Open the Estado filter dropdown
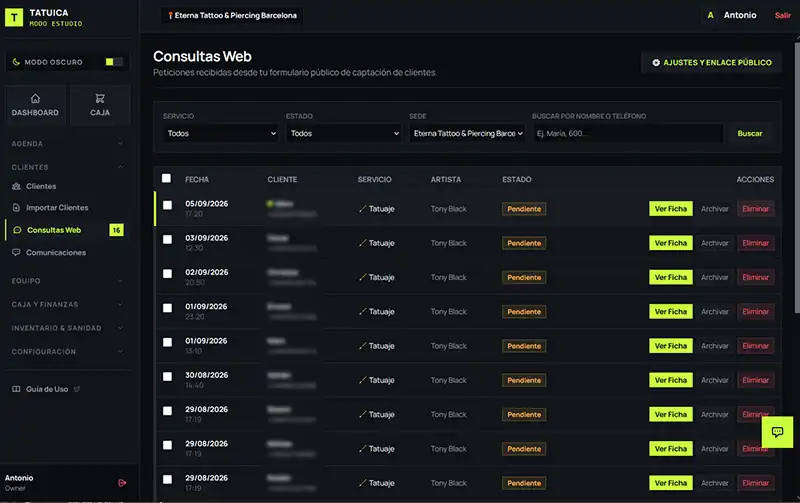The image size is (800, 503). (x=344, y=133)
